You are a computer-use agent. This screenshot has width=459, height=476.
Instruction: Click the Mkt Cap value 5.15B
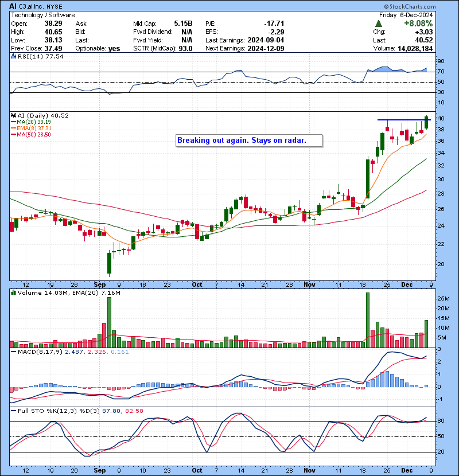[x=183, y=24]
